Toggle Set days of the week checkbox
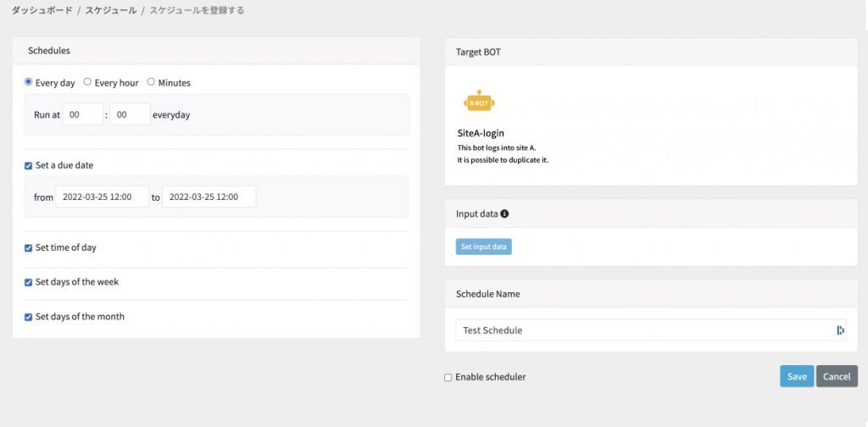 click(x=28, y=282)
